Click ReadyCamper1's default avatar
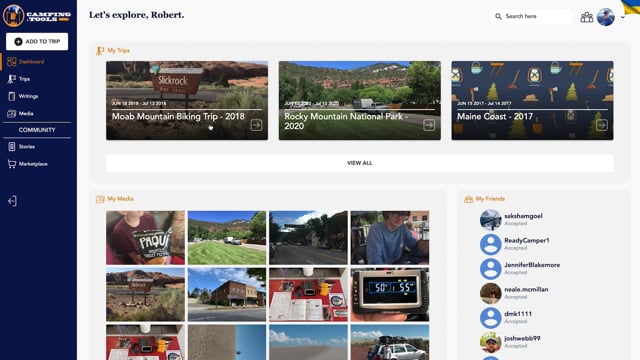640x360 pixels. [490, 244]
